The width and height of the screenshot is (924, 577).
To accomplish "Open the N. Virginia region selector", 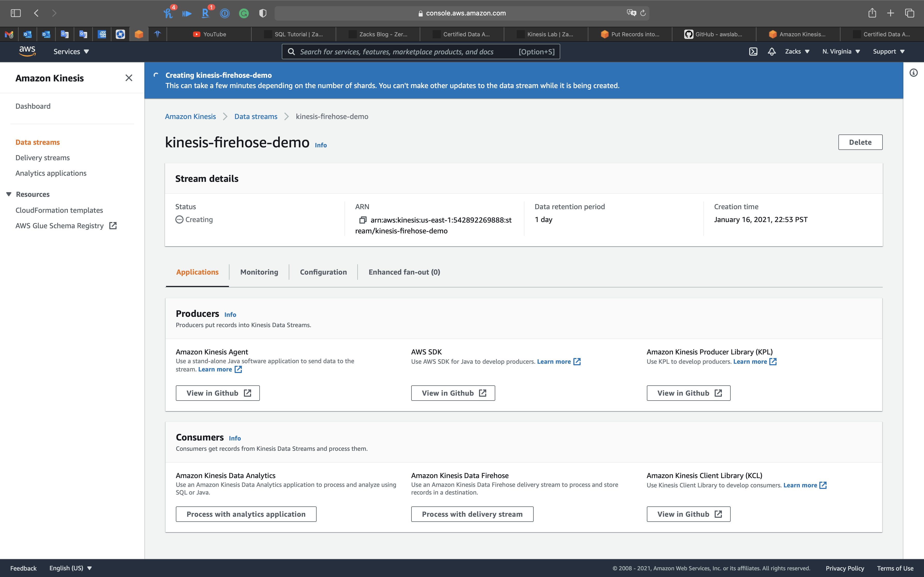I will point(841,52).
